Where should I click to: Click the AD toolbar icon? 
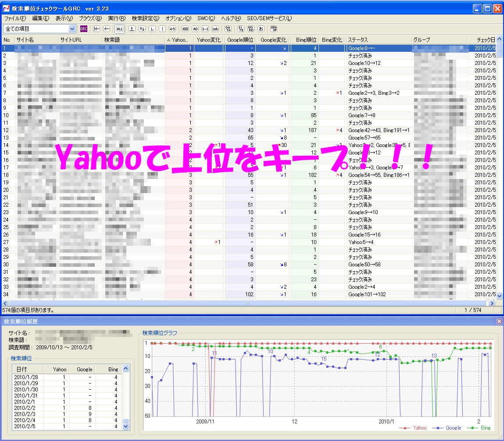(x=195, y=29)
